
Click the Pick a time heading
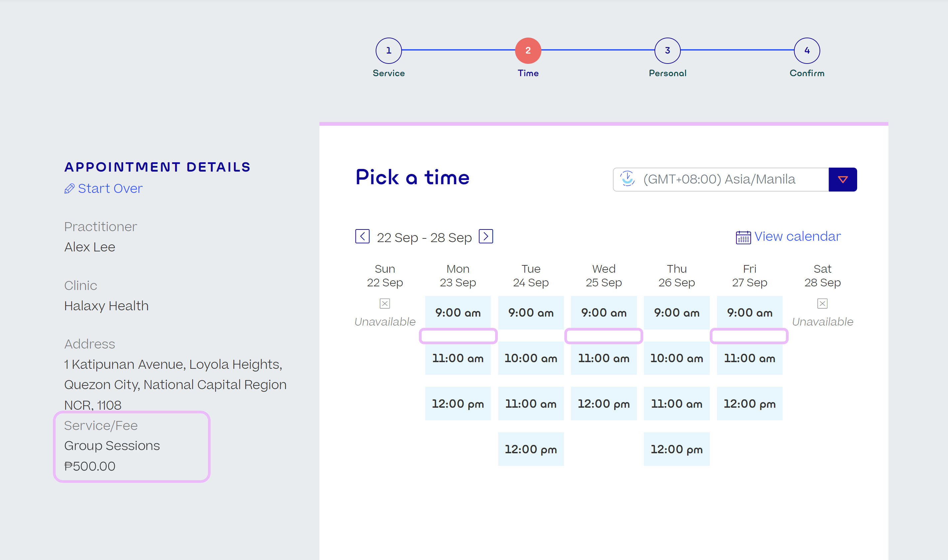click(412, 177)
